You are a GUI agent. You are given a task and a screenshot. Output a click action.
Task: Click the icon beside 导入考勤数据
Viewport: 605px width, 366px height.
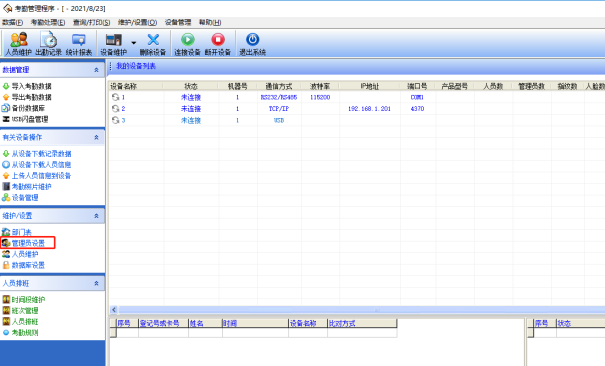point(6,86)
